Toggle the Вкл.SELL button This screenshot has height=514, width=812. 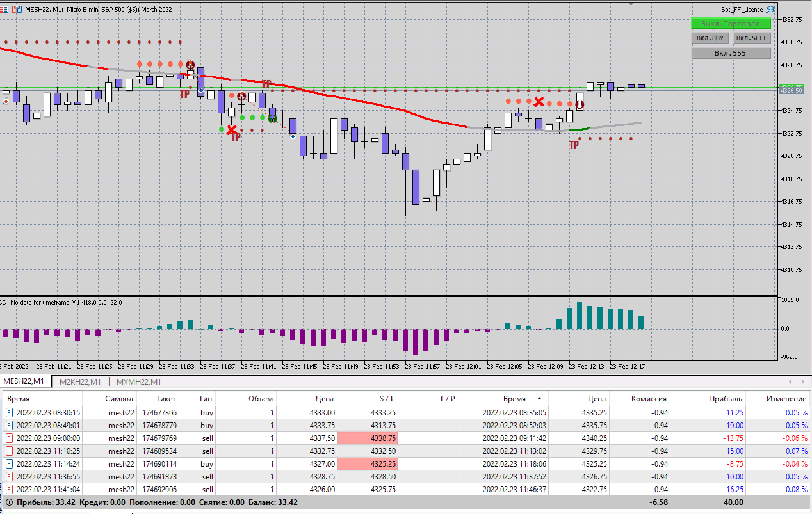point(751,38)
